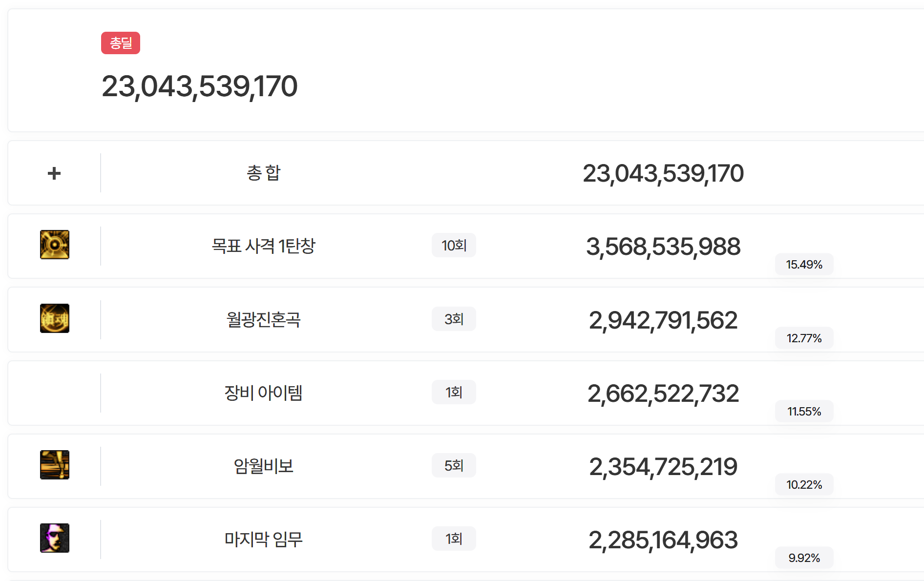Select the red 총딜 badge
The image size is (924, 581).
pos(121,43)
